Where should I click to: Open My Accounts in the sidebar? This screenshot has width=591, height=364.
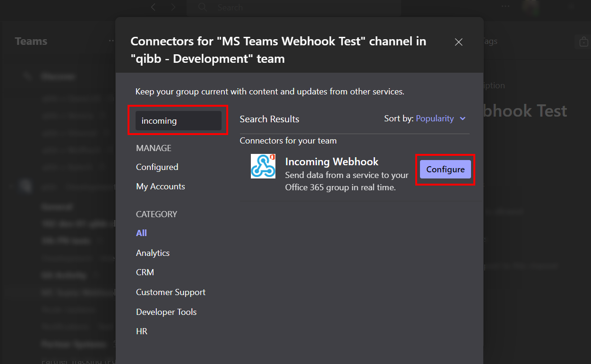(160, 186)
